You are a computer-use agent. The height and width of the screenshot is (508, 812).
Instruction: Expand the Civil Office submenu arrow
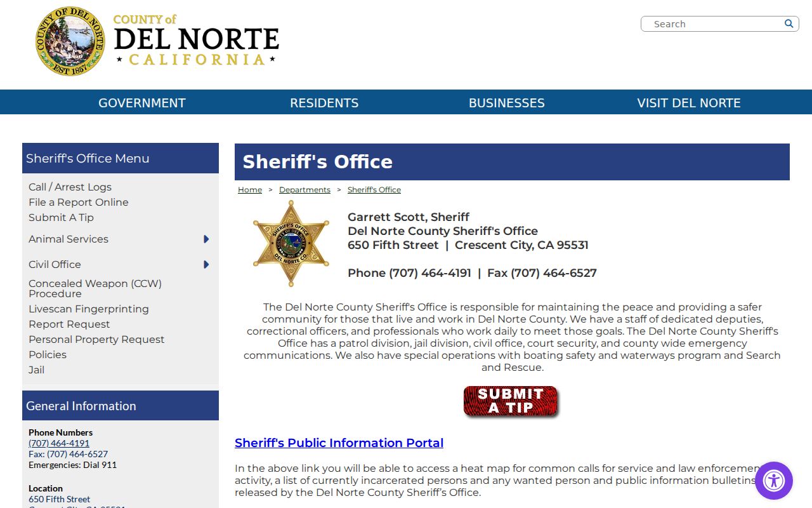click(206, 265)
